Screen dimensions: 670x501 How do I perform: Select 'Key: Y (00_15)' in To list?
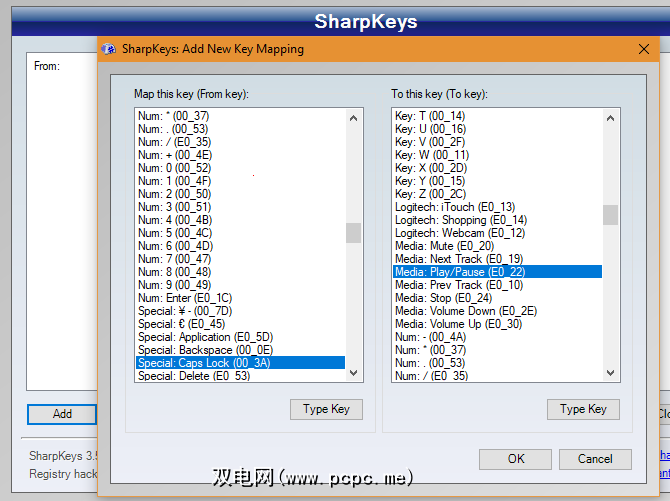coord(497,181)
